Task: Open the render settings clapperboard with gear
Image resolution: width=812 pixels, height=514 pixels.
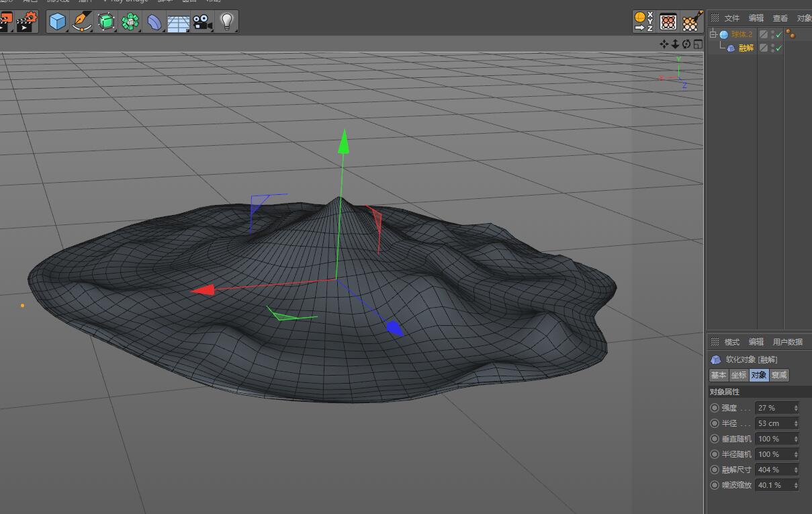Action: click(28, 22)
